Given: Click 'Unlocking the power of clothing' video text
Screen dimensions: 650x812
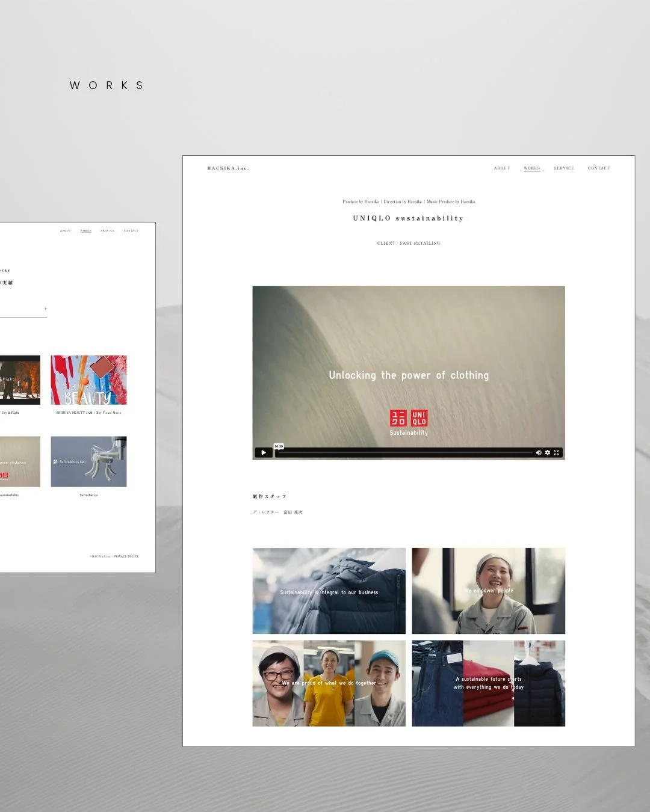Looking at the screenshot, I should [409, 375].
